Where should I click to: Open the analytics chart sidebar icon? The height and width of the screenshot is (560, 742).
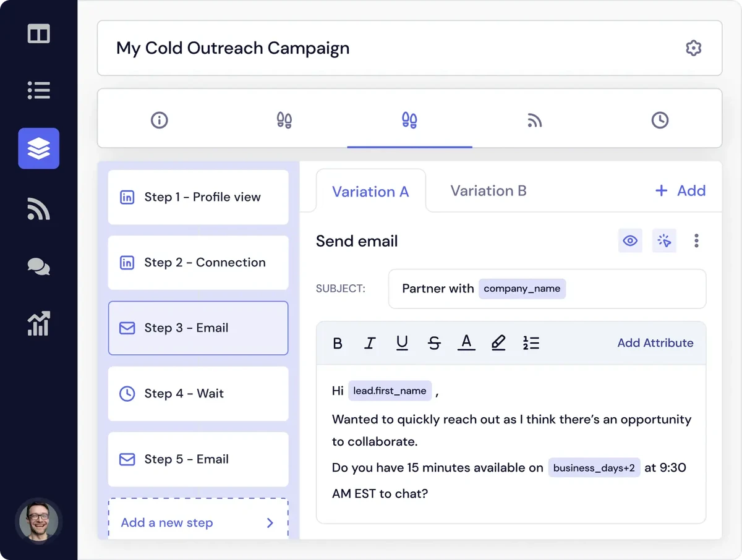(38, 324)
